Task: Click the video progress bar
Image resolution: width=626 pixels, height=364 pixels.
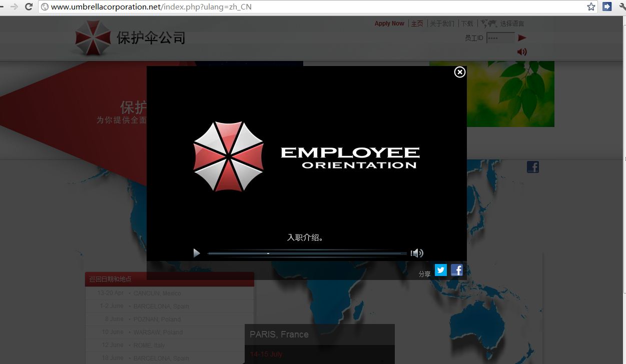Action: (x=307, y=253)
